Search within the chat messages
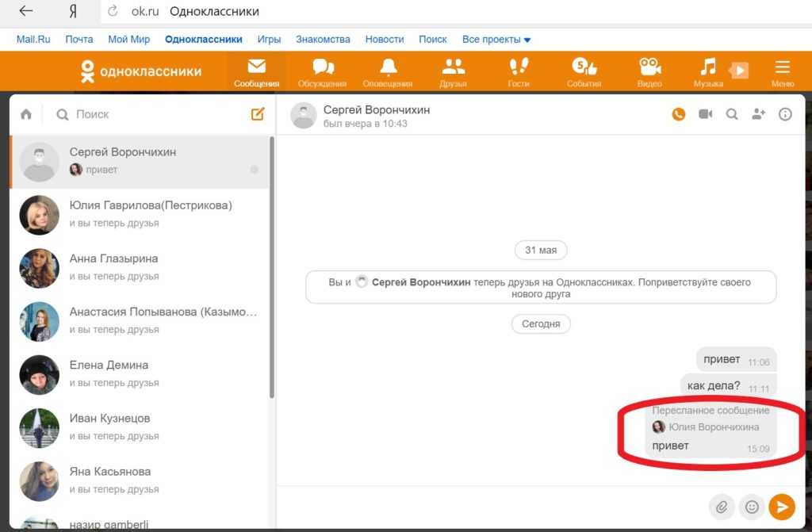Viewport: 812px width, 532px height. pos(732,114)
